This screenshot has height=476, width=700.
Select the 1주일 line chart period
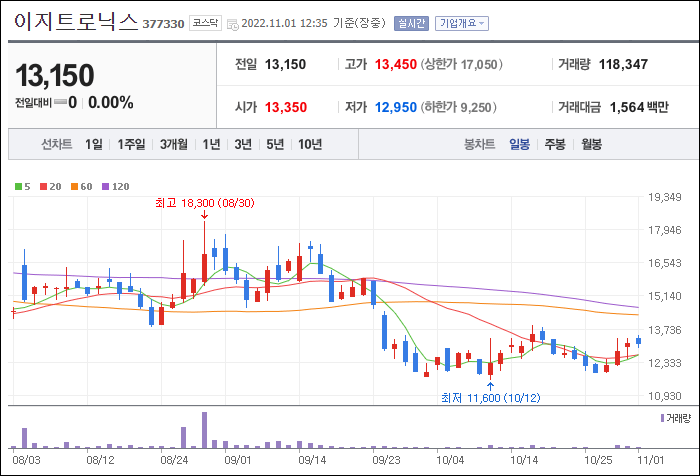[x=131, y=144]
